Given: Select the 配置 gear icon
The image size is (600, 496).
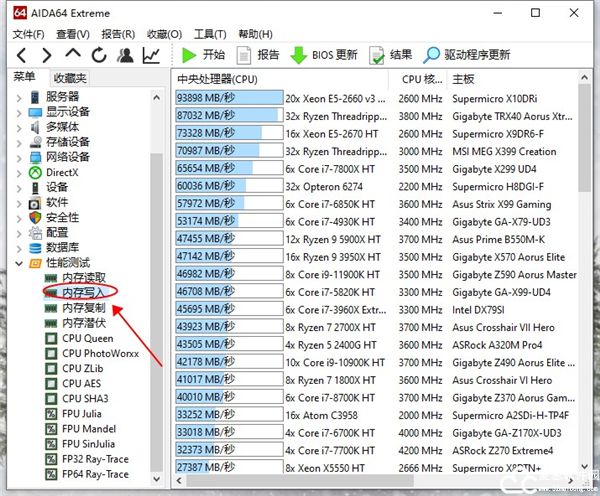Looking at the screenshot, I should [35, 233].
